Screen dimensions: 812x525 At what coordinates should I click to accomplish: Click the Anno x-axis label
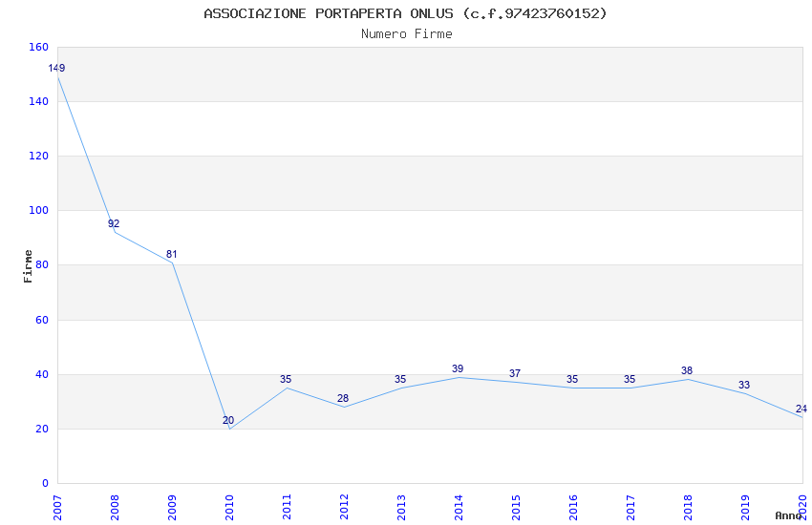tap(788, 515)
